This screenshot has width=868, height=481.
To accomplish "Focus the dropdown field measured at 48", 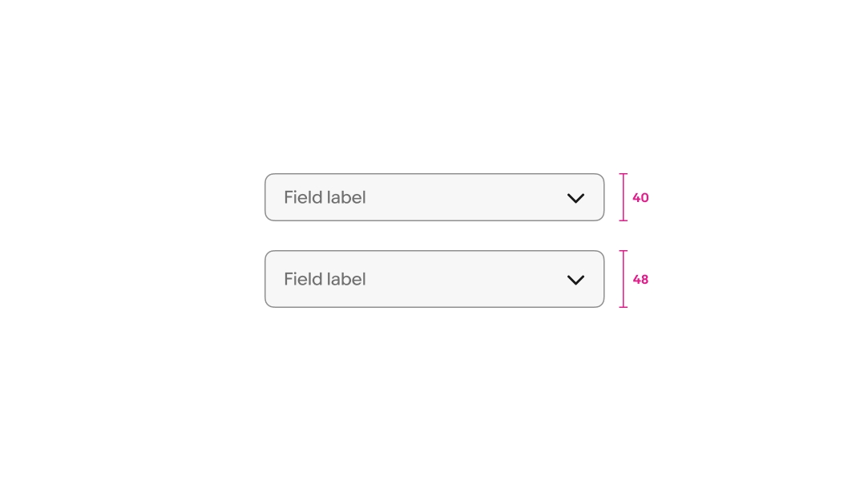I will pyautogui.click(x=434, y=279).
